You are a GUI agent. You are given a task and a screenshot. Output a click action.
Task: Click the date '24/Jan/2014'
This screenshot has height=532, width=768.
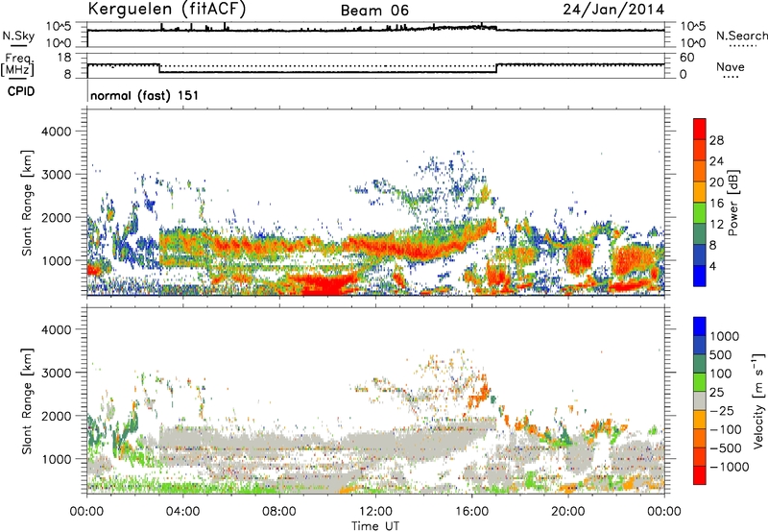[x=613, y=10]
